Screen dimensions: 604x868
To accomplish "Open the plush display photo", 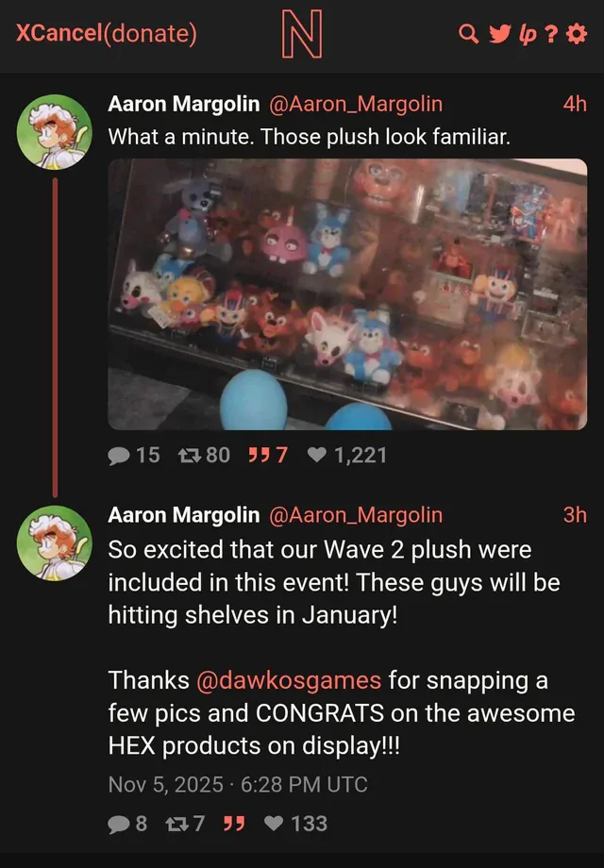I will [x=347, y=294].
